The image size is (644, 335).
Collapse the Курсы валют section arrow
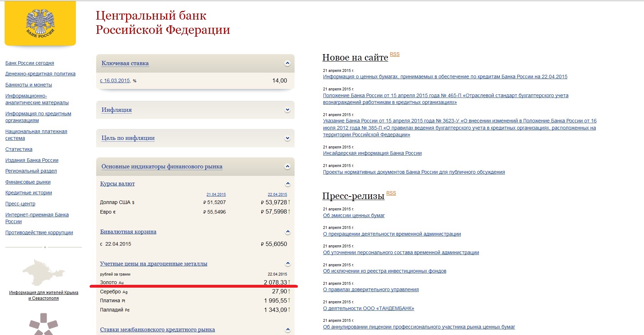[x=288, y=184]
